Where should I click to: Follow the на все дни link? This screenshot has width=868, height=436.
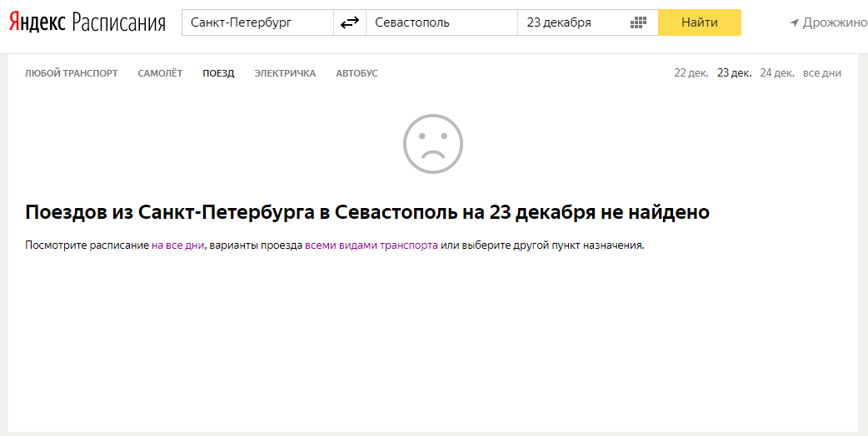[177, 246]
